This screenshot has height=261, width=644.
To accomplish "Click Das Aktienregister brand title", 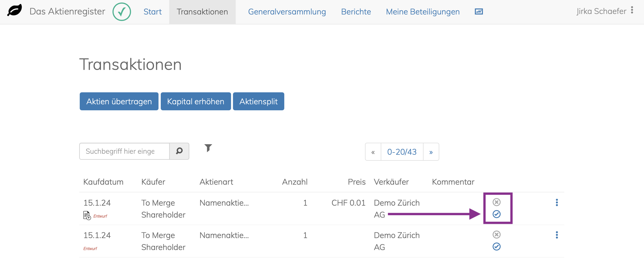I will pyautogui.click(x=67, y=11).
